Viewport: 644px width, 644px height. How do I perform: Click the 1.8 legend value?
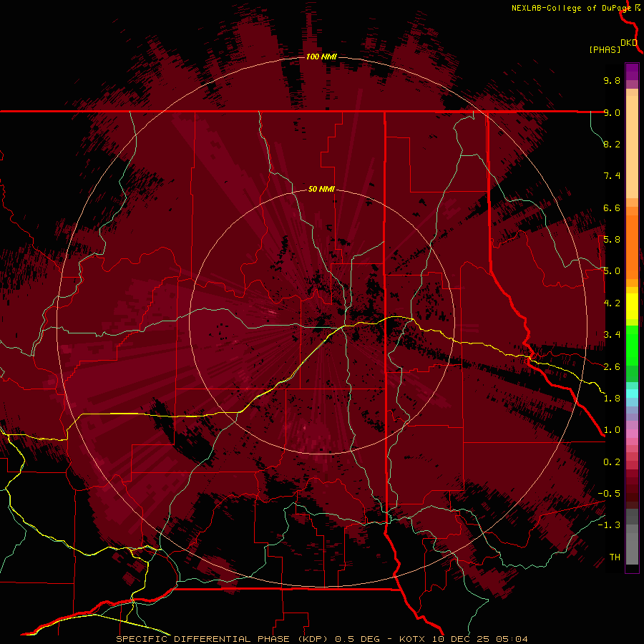pos(612,399)
